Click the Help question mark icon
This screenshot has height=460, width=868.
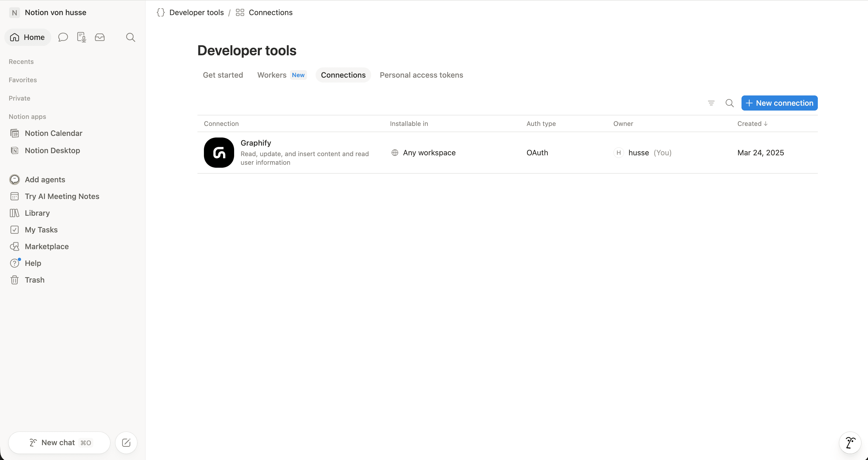click(15, 263)
